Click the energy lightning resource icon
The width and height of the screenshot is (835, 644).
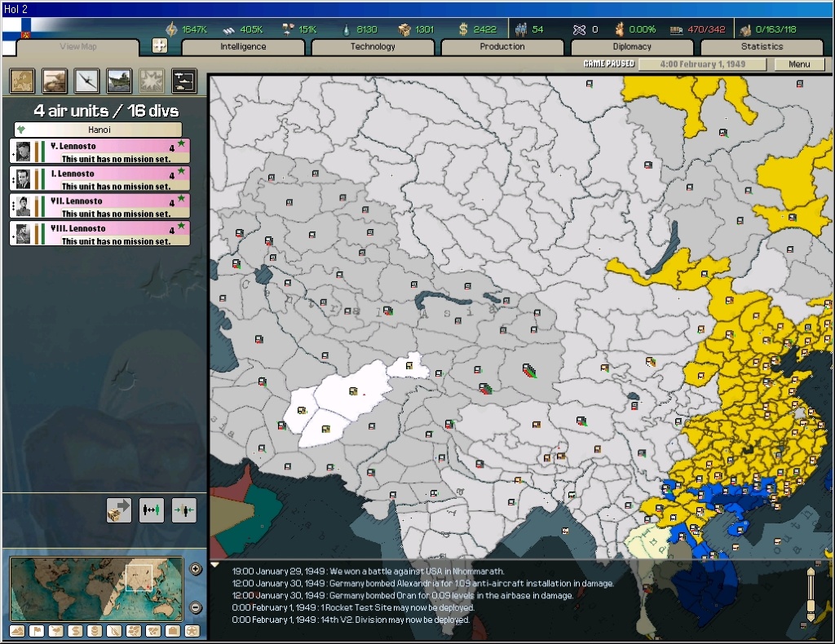click(171, 29)
